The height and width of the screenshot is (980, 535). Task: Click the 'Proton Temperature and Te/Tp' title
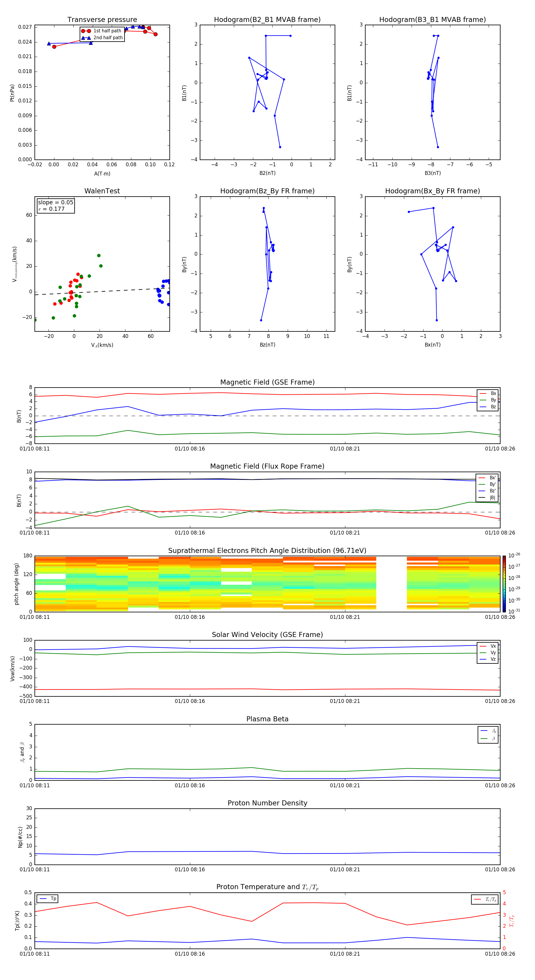267,887
